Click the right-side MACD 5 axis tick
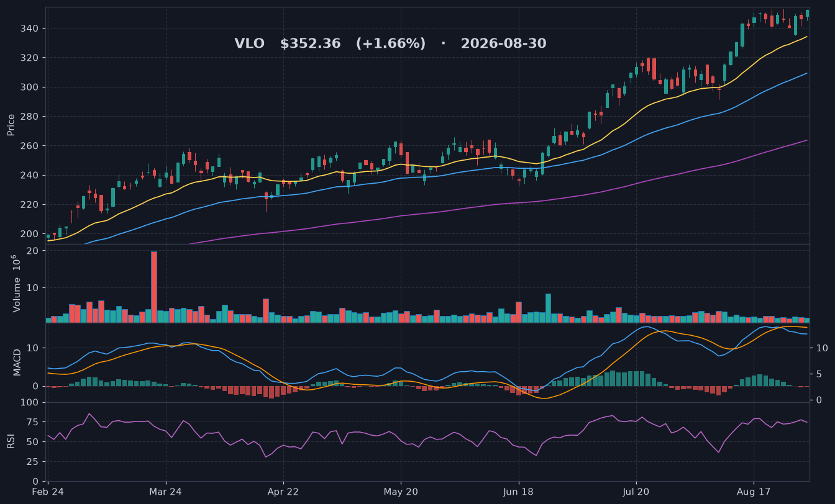The image size is (835, 504). [x=819, y=374]
